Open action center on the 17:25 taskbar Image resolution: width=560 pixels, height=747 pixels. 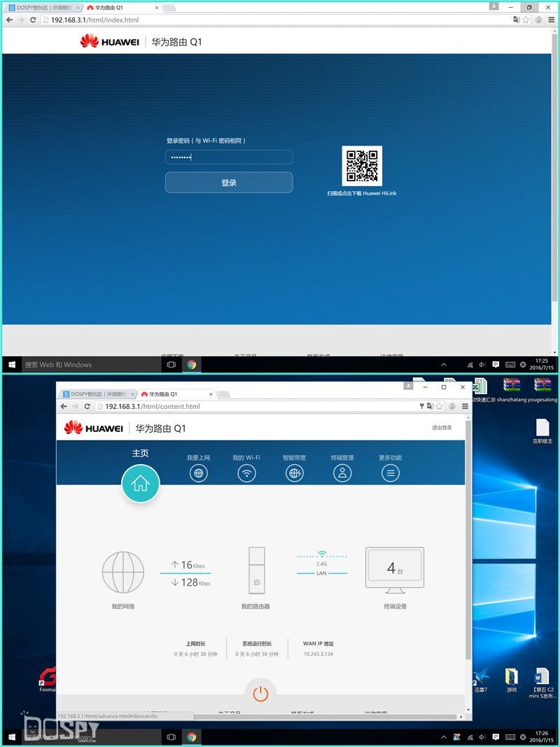(496, 365)
